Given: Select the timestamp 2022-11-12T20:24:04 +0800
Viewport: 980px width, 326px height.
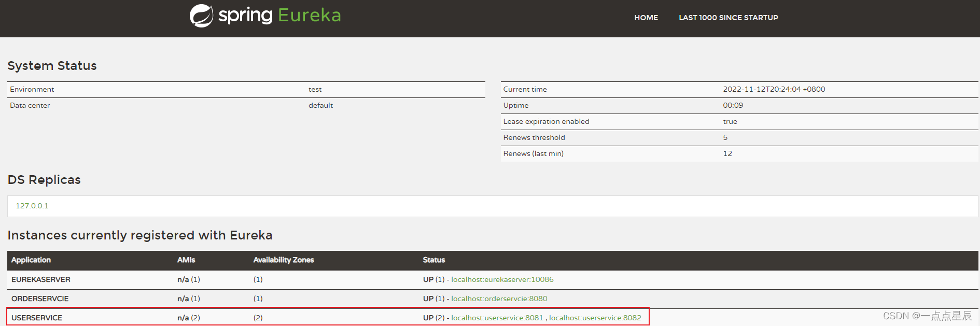Looking at the screenshot, I should (774, 89).
